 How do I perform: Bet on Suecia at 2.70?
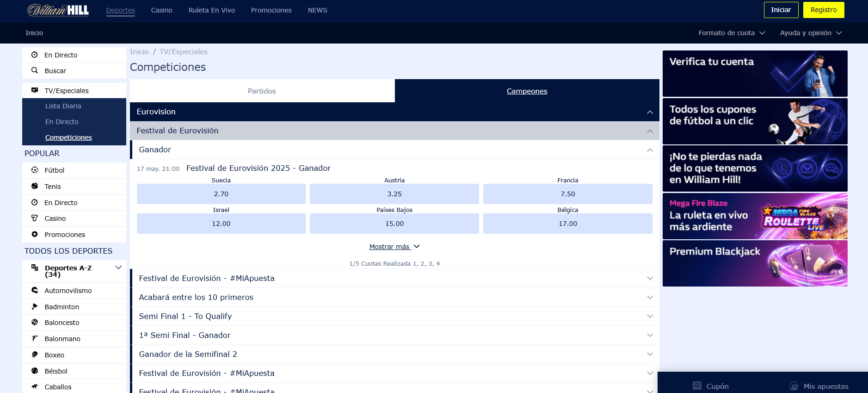(221, 194)
